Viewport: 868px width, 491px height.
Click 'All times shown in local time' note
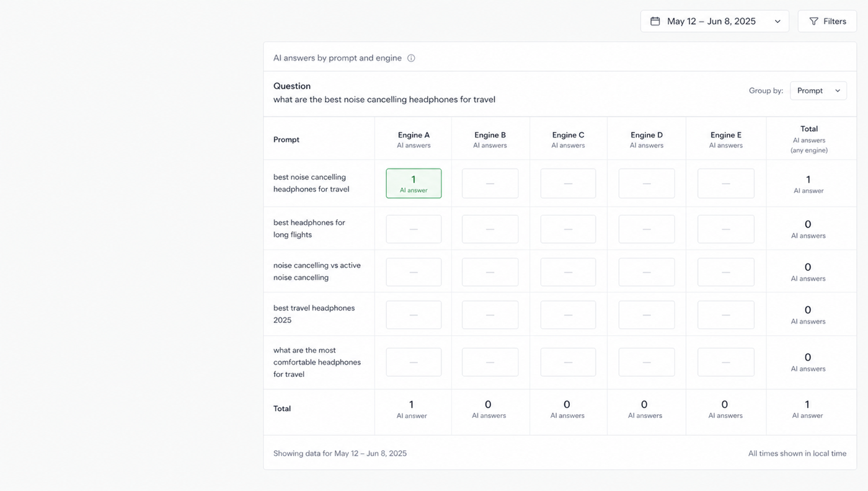click(x=797, y=453)
